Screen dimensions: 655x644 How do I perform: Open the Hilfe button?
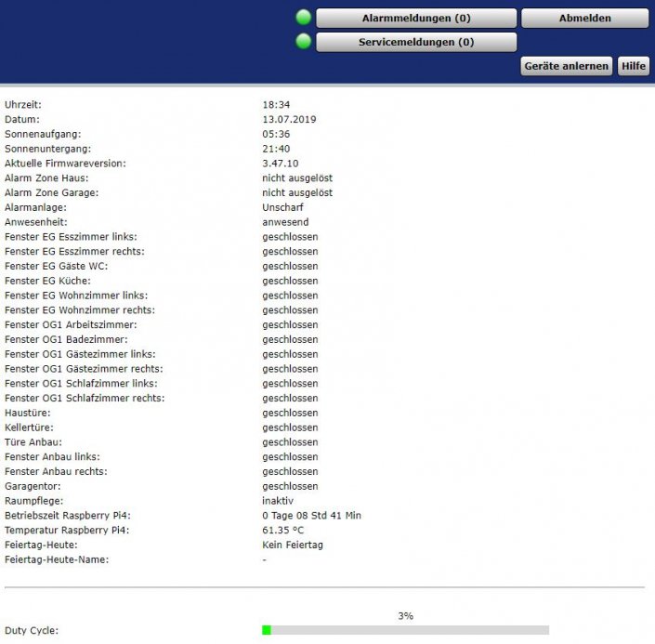click(x=634, y=66)
